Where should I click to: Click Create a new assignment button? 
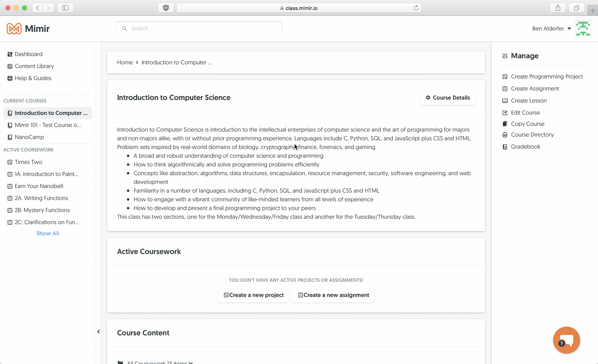pyautogui.click(x=333, y=295)
